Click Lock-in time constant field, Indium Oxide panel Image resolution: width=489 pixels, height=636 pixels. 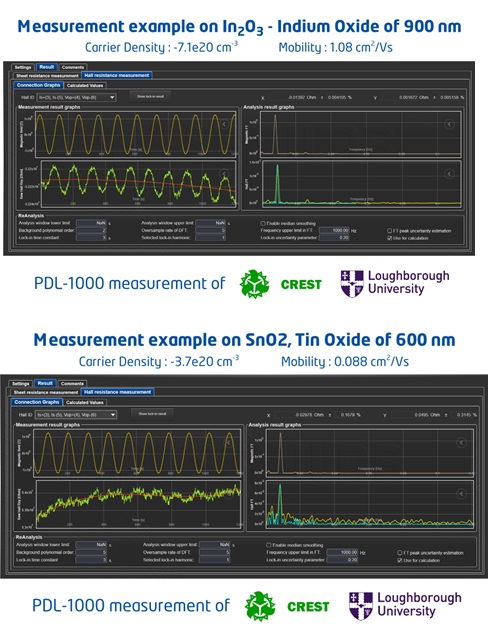[92, 238]
